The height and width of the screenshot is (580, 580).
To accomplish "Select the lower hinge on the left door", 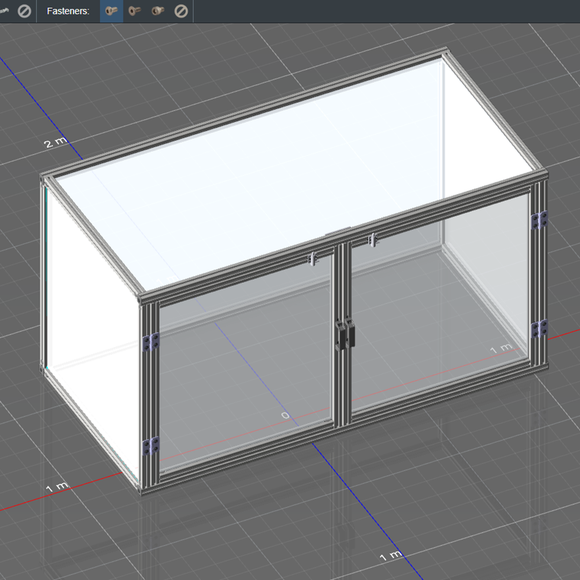I will tap(151, 446).
